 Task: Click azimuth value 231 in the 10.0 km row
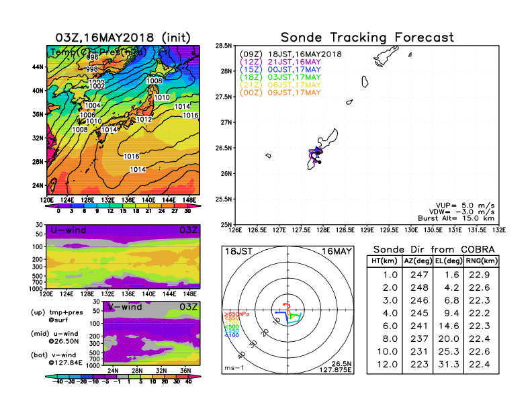point(419,352)
